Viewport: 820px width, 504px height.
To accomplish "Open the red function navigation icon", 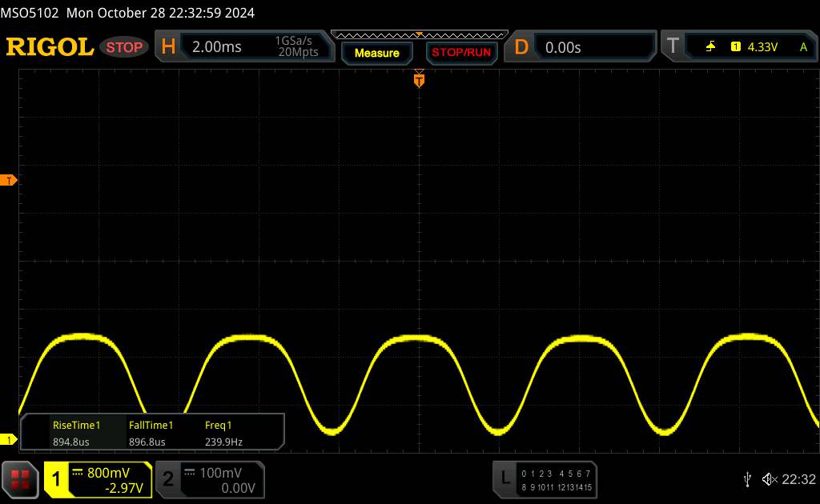I will pos(20,479).
